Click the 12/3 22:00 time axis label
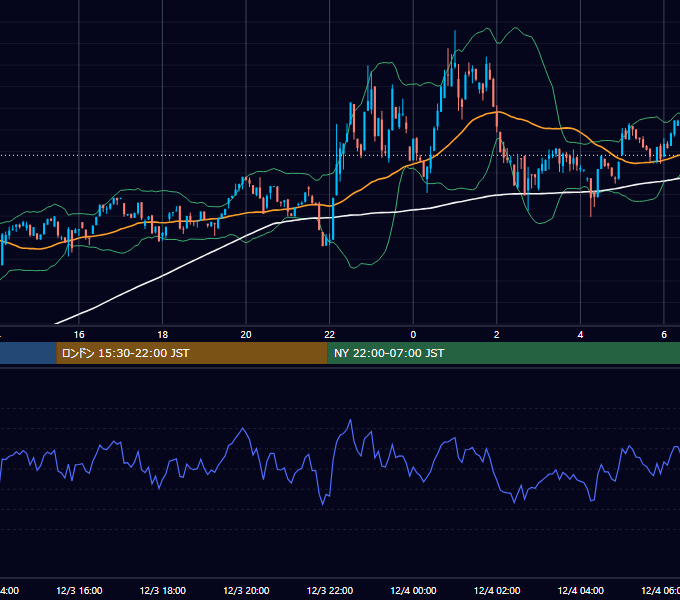 pyautogui.click(x=330, y=590)
